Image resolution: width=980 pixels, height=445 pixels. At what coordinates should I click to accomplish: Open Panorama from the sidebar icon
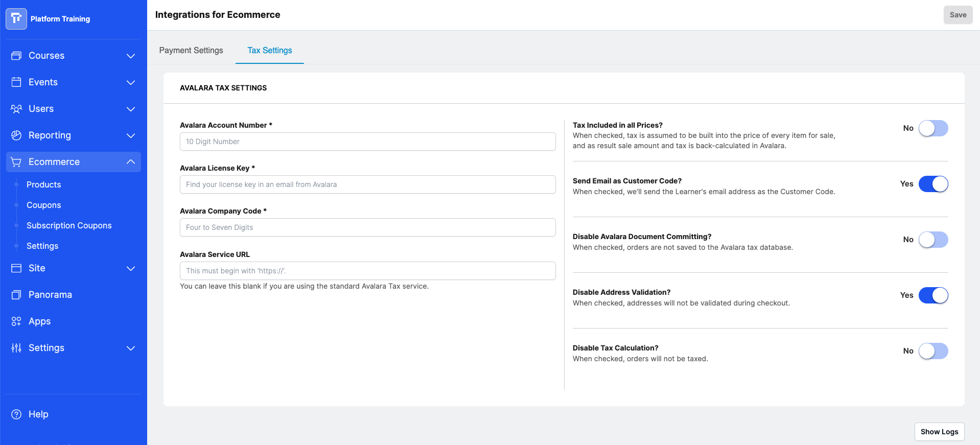click(x=16, y=295)
